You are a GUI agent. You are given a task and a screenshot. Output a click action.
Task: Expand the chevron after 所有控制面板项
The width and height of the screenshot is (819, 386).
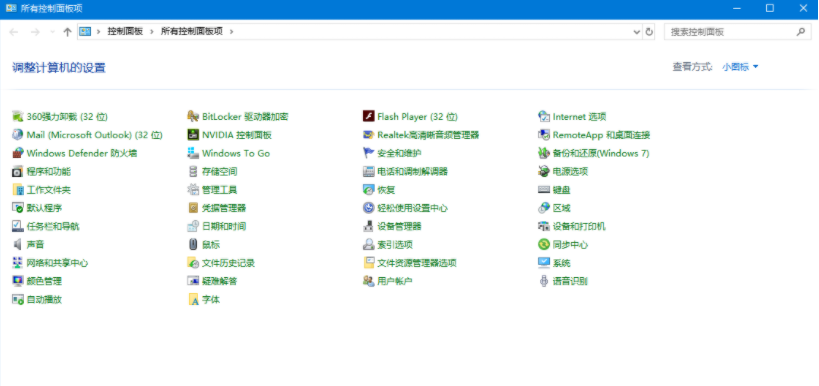coord(231,31)
